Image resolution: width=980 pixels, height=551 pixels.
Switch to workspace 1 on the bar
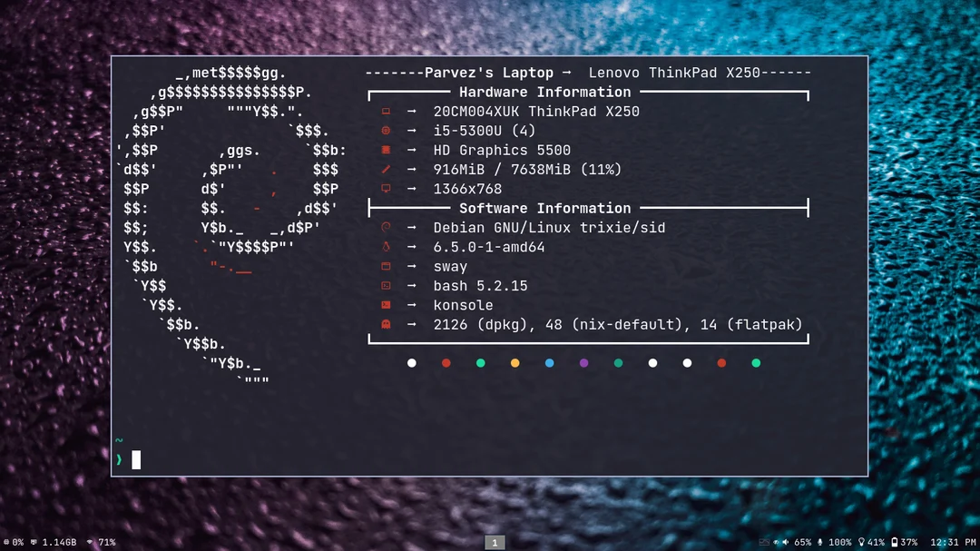495,542
